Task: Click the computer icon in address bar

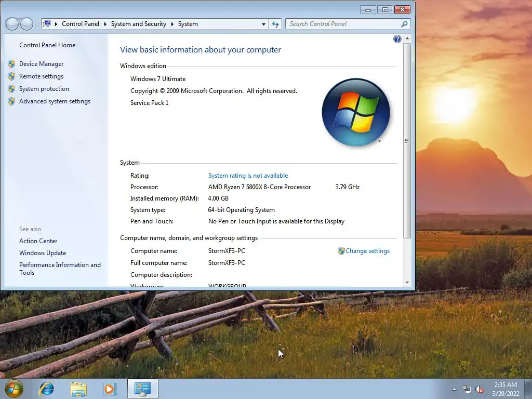Action: point(47,24)
